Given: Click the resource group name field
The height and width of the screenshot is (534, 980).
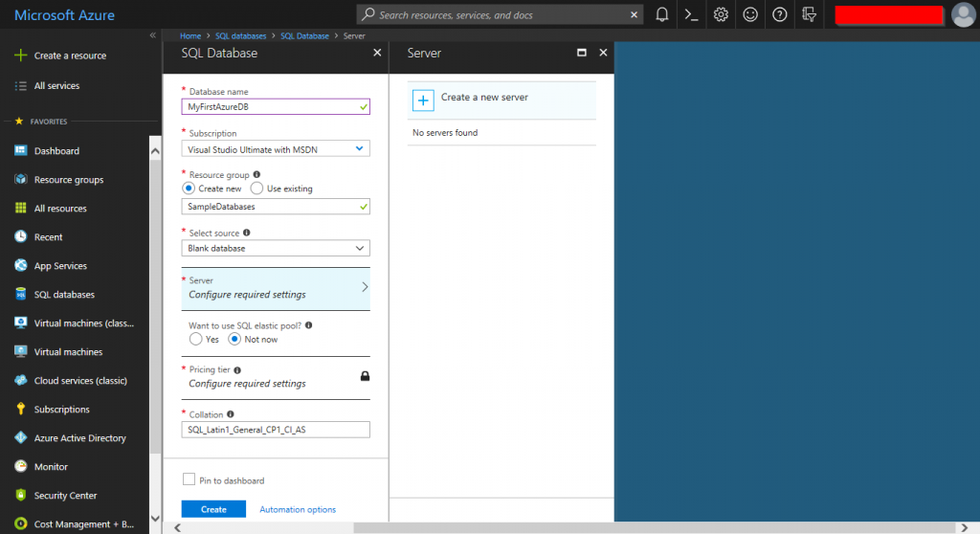Looking at the screenshot, I should [276, 207].
